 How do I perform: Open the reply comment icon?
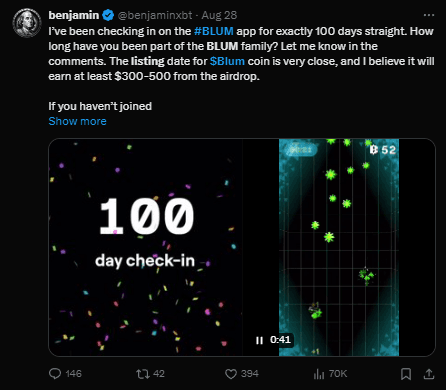[55, 374]
